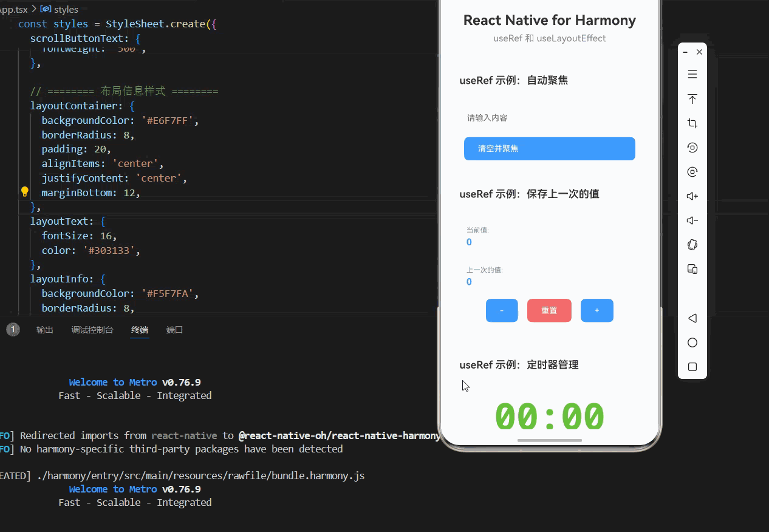Click the useRef 示例：保存上一次的值 heading
Screen dimensions: 769x532
click(530, 194)
